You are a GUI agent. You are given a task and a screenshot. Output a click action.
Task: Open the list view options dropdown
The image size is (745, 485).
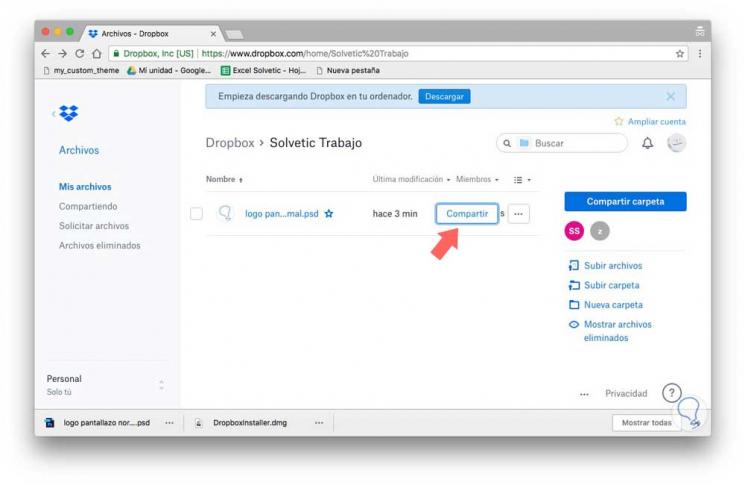(x=522, y=180)
